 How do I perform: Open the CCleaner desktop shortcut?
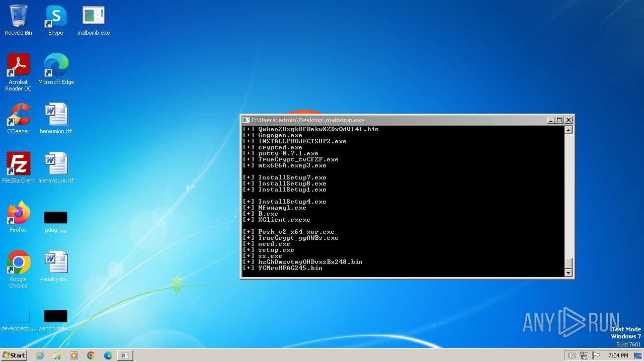[18, 119]
